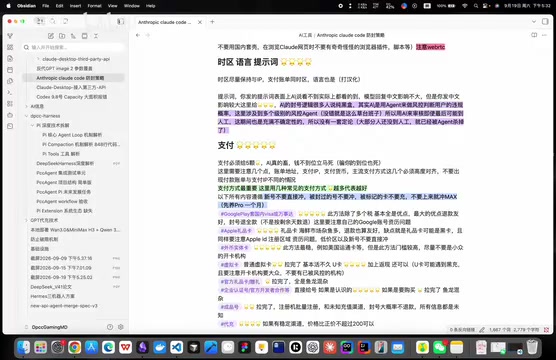Image resolution: width=556 pixels, height=360 pixels.
Task: Open DeepSeekHarness深度解析 file
Action: tap(65, 164)
